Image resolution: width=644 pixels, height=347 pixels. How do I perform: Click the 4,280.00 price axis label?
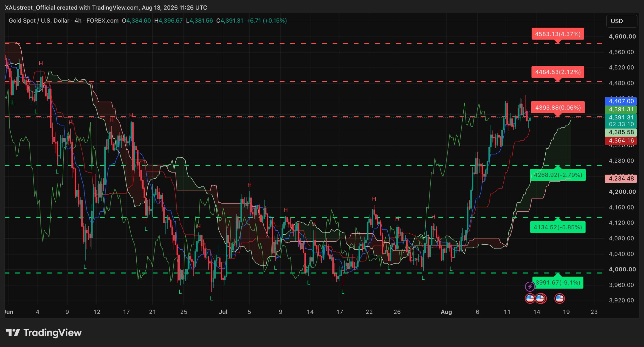pos(621,161)
